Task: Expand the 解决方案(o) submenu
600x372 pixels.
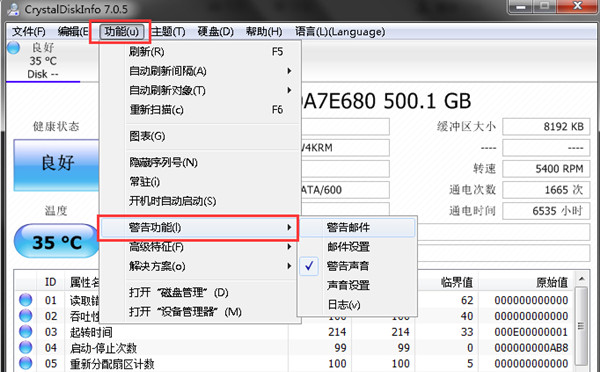Action: pos(200,266)
